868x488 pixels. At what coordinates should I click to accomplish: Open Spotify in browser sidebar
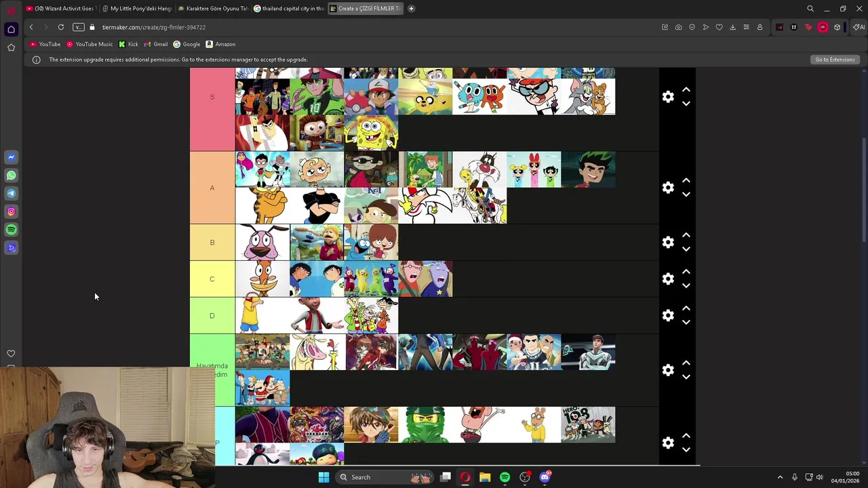(x=11, y=230)
